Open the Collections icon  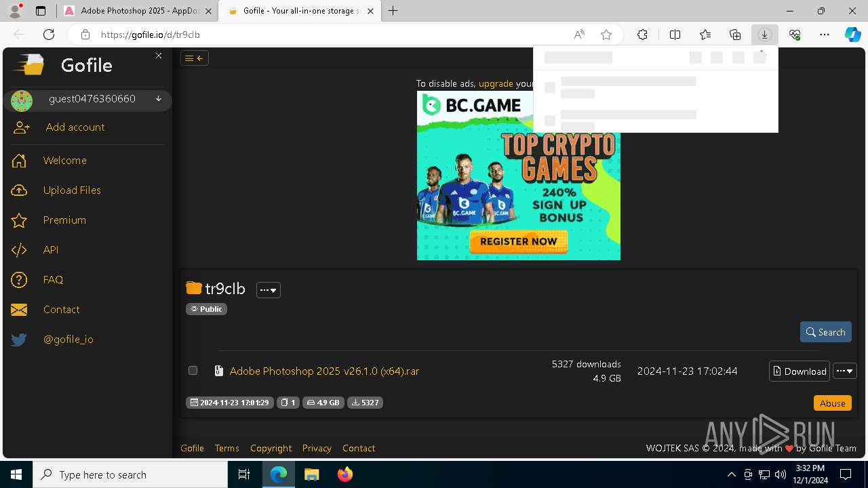coord(735,35)
